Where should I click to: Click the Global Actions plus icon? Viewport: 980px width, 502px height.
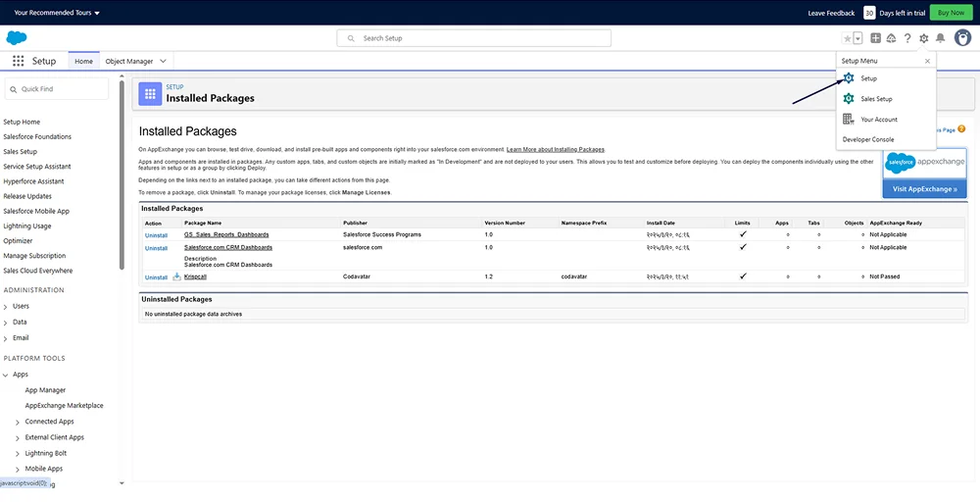(875, 38)
